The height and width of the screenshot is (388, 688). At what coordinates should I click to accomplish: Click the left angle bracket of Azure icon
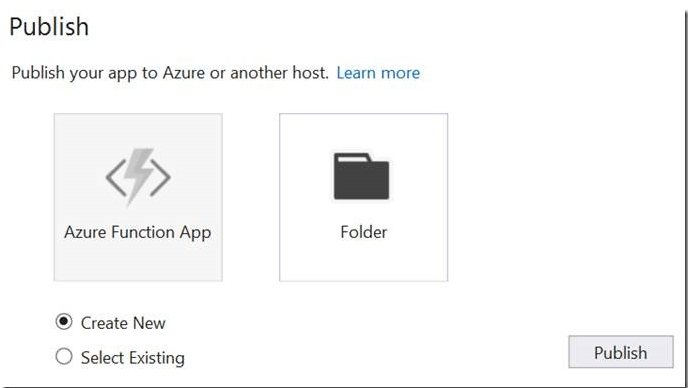(x=116, y=177)
